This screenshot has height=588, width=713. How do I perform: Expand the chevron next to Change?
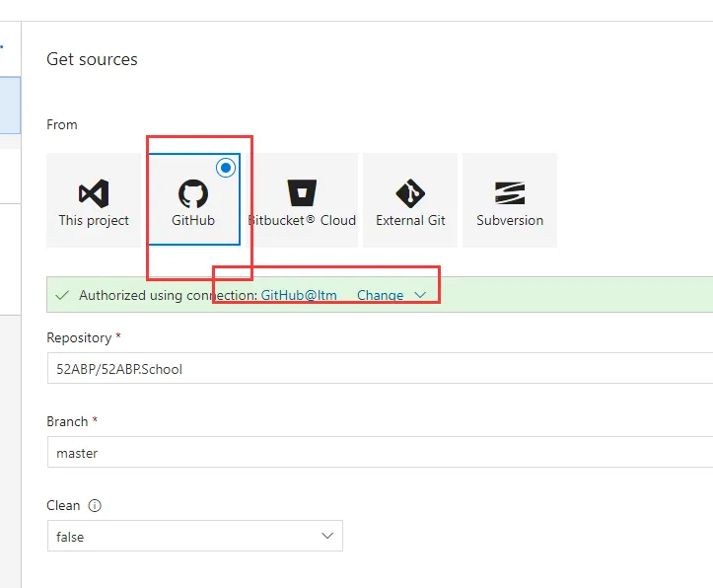tap(420, 295)
